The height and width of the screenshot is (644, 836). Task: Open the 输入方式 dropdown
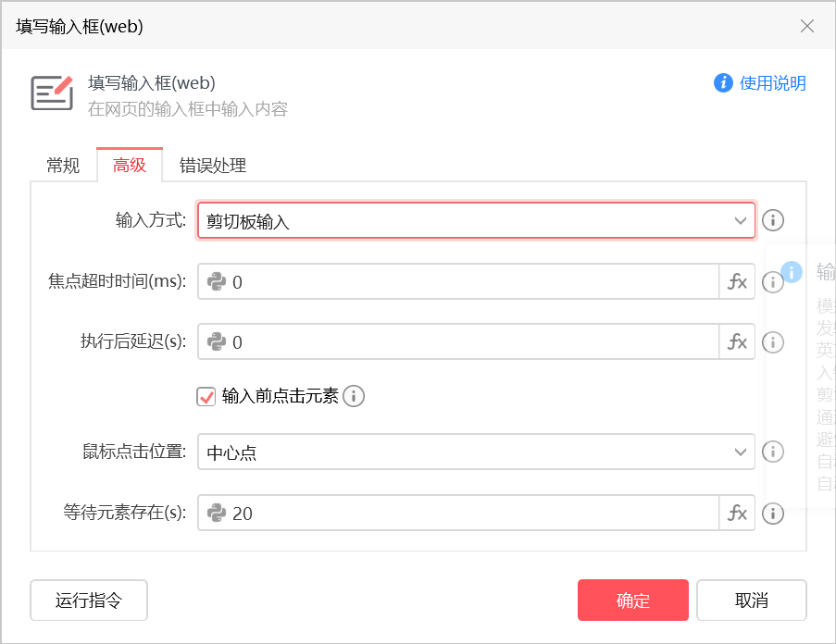pos(476,221)
